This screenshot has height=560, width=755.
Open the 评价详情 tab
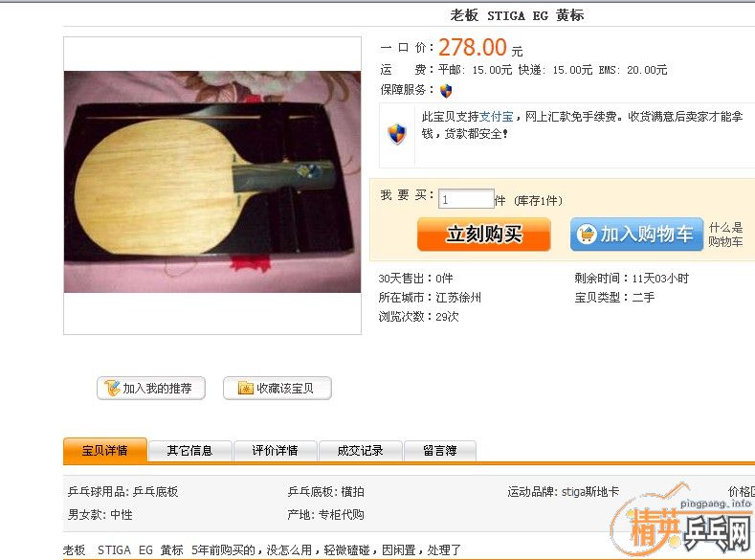pos(275,451)
